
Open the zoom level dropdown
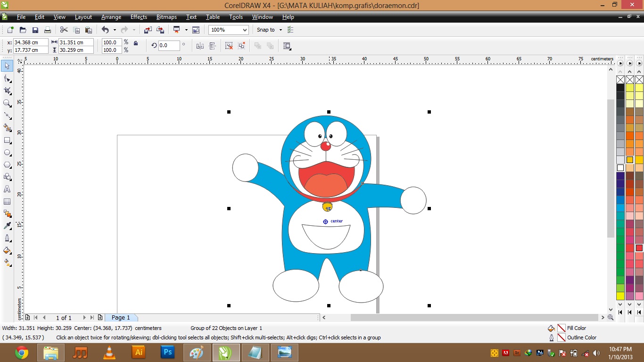(x=245, y=30)
